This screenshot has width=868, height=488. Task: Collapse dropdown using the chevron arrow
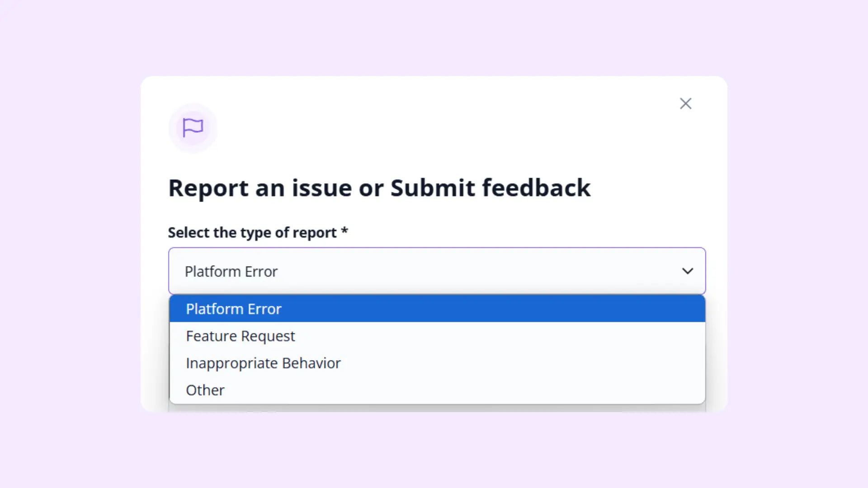pos(688,271)
